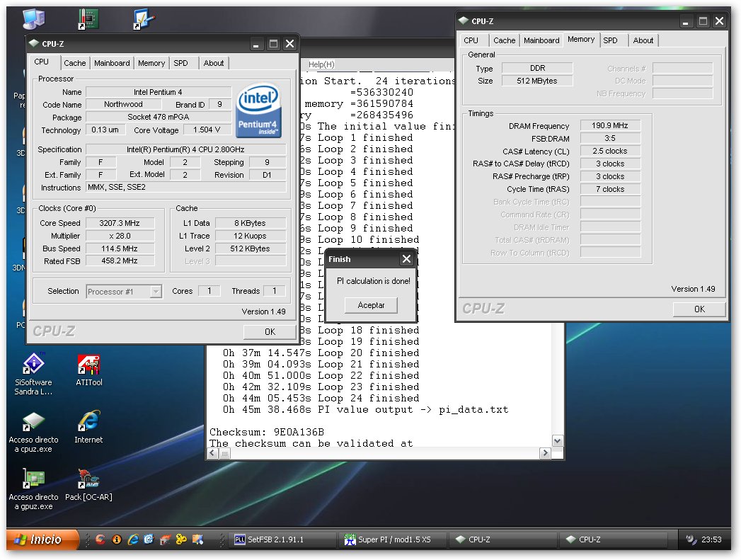Open Help(H) menu in Super PI
The image size is (741, 560).
click(321, 64)
